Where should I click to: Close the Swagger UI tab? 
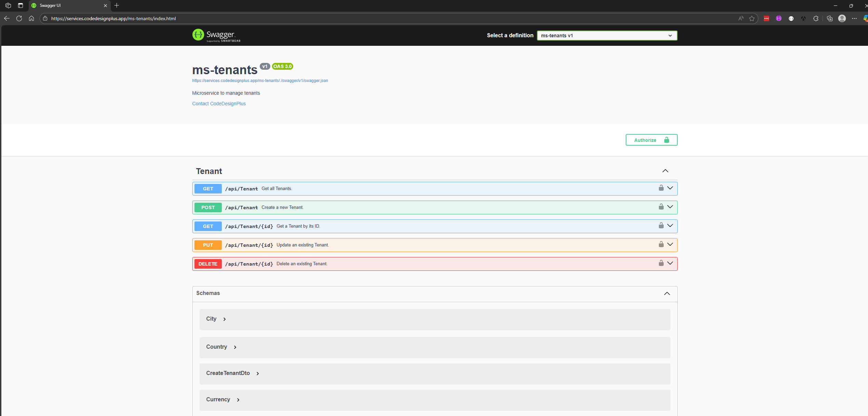[105, 5]
